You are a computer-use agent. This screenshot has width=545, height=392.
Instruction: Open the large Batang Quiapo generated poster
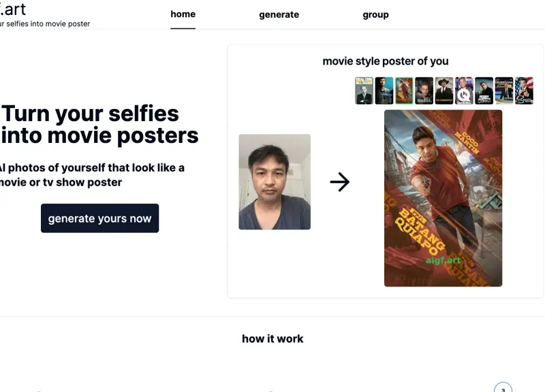pyautogui.click(x=443, y=198)
